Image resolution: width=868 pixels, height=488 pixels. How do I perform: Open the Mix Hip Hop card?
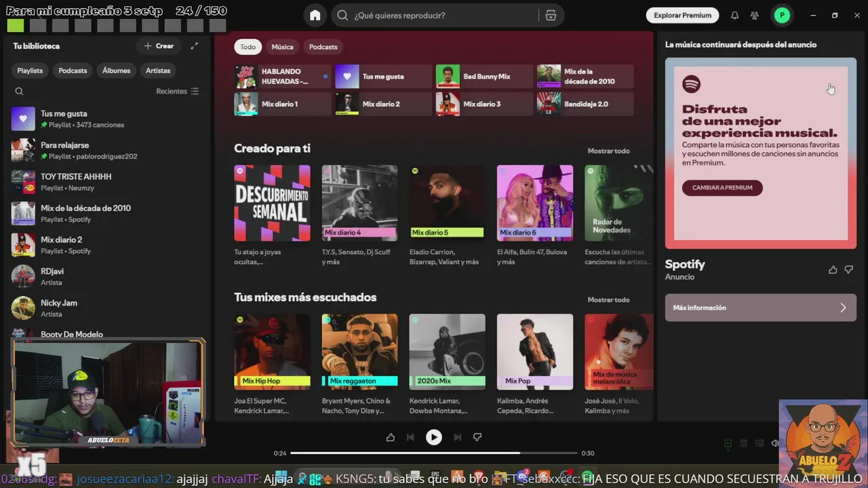click(272, 365)
